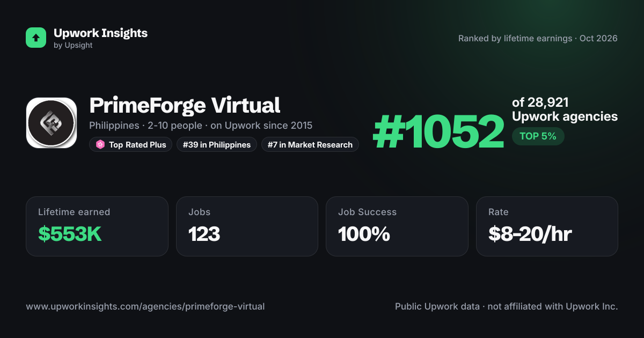The width and height of the screenshot is (644, 338).
Task: Open the upworkinsights.com agency URL
Action: tap(145, 307)
